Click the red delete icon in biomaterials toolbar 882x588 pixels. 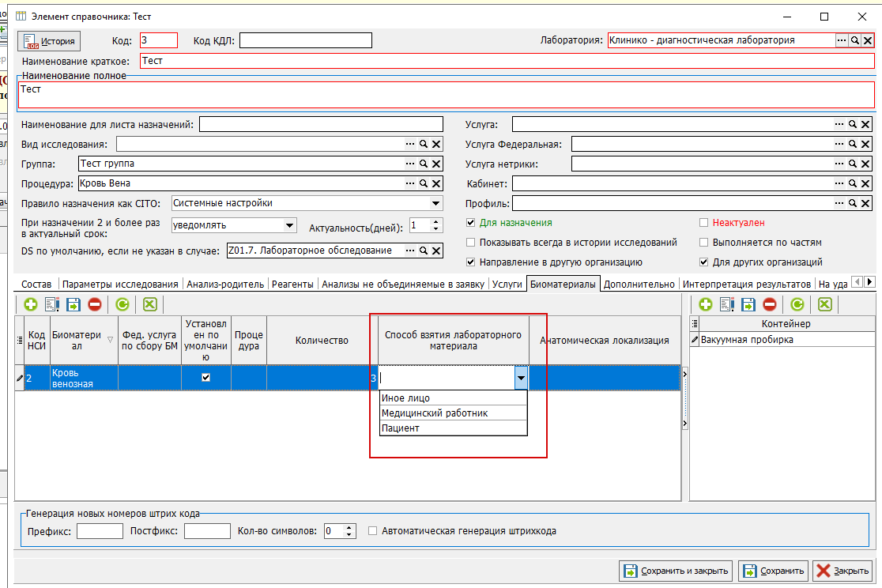[95, 304]
